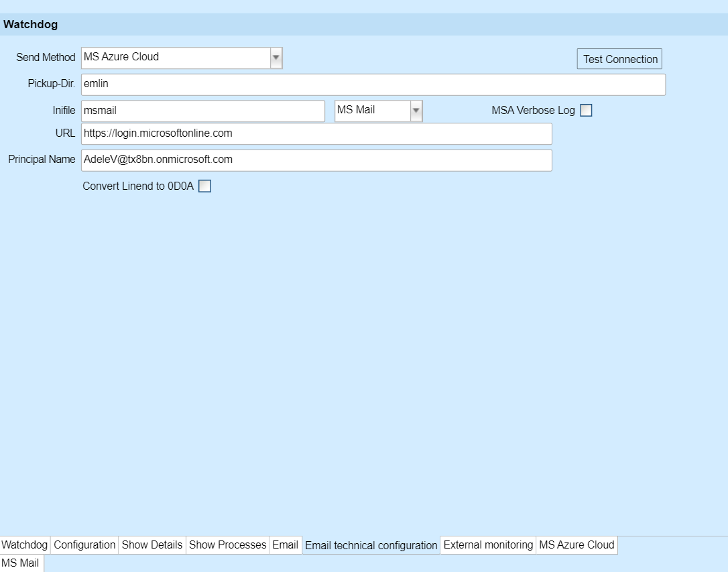The height and width of the screenshot is (572, 728).
Task: Click arrow of the MS Mail combo box
Action: (x=416, y=111)
